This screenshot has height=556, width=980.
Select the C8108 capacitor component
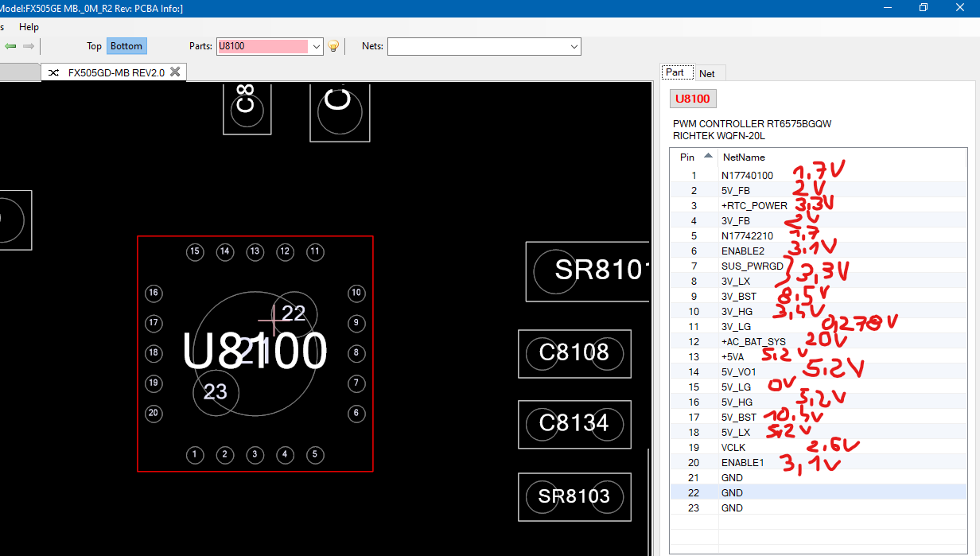574,352
